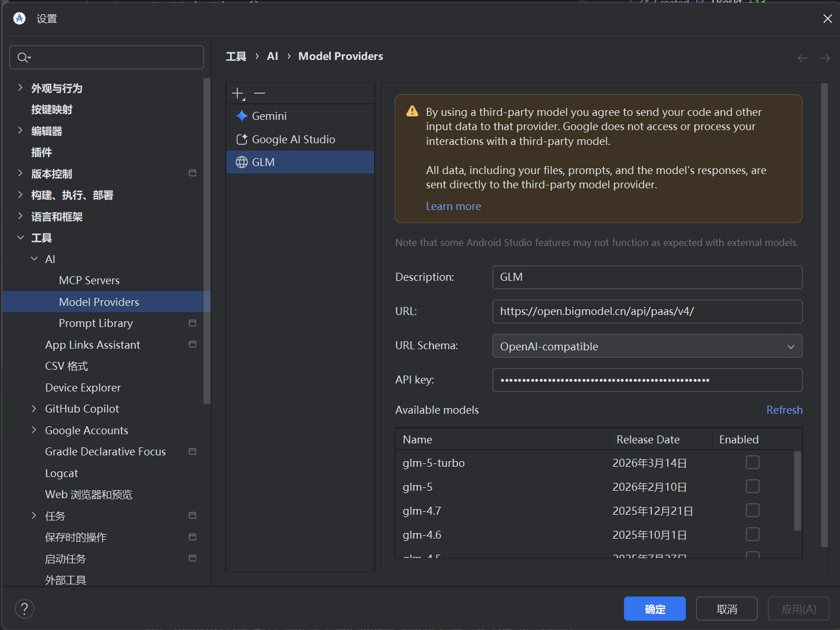Click the models table scrollbar

798,491
